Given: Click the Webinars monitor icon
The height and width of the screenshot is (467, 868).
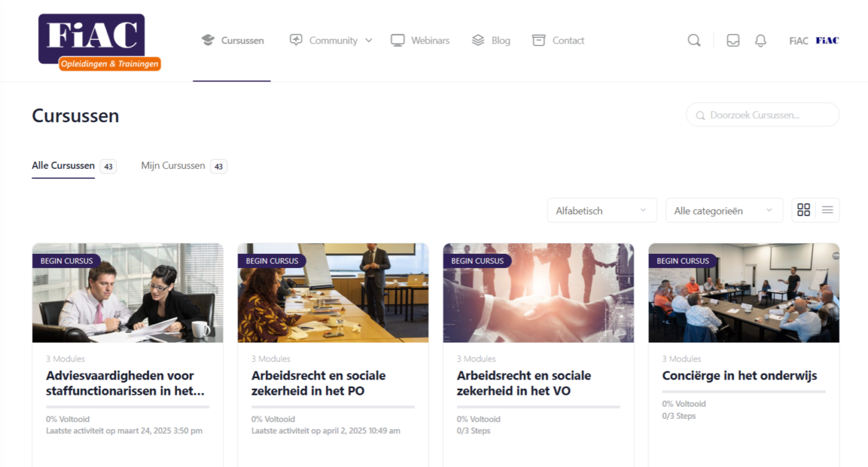Looking at the screenshot, I should (x=397, y=39).
